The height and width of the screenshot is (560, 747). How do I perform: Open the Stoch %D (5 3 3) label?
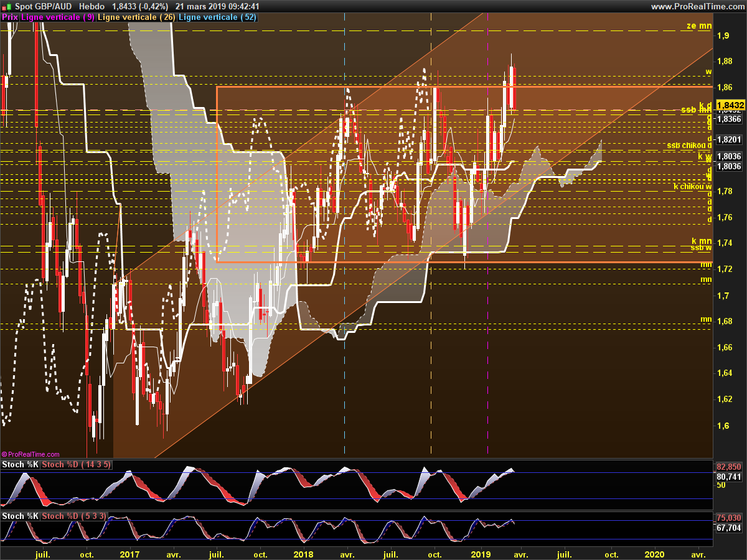point(75,516)
